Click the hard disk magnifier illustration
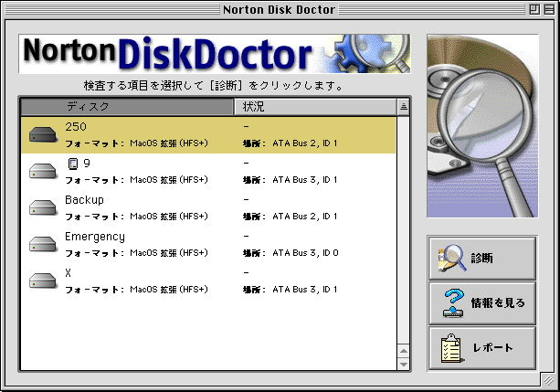Viewport: 560px width, 392px height. 482,126
